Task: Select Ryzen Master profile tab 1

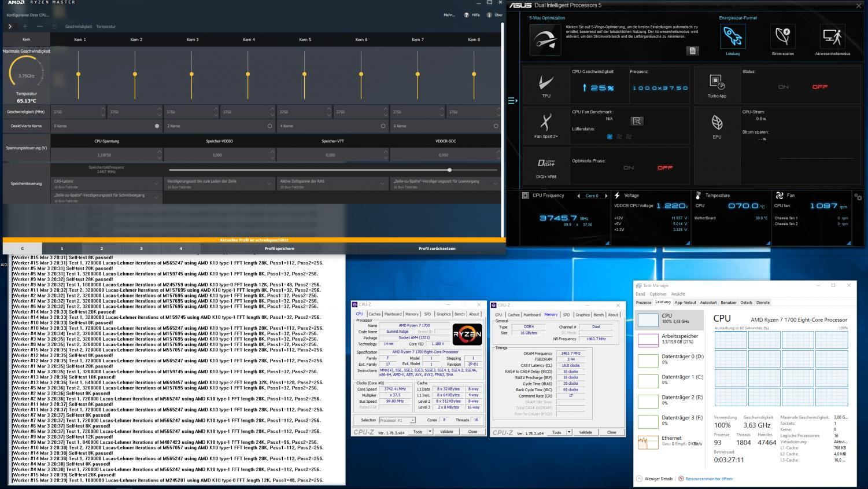Action: tap(62, 248)
